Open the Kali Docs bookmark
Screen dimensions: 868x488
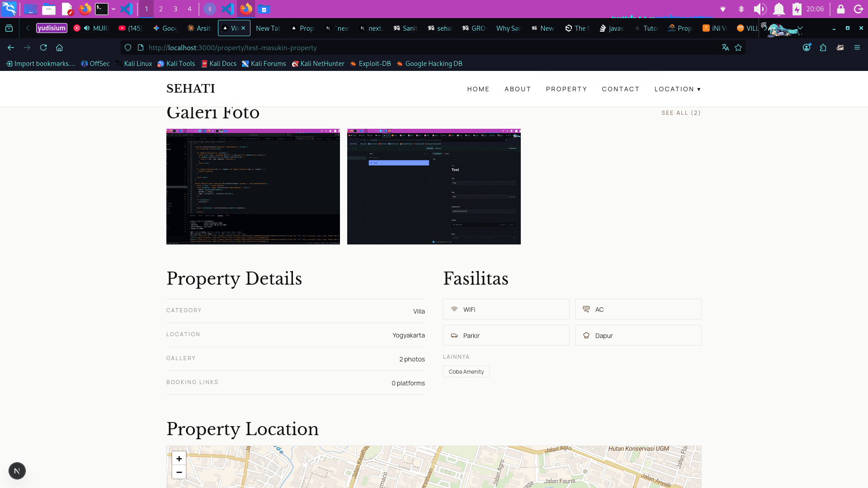click(219, 64)
